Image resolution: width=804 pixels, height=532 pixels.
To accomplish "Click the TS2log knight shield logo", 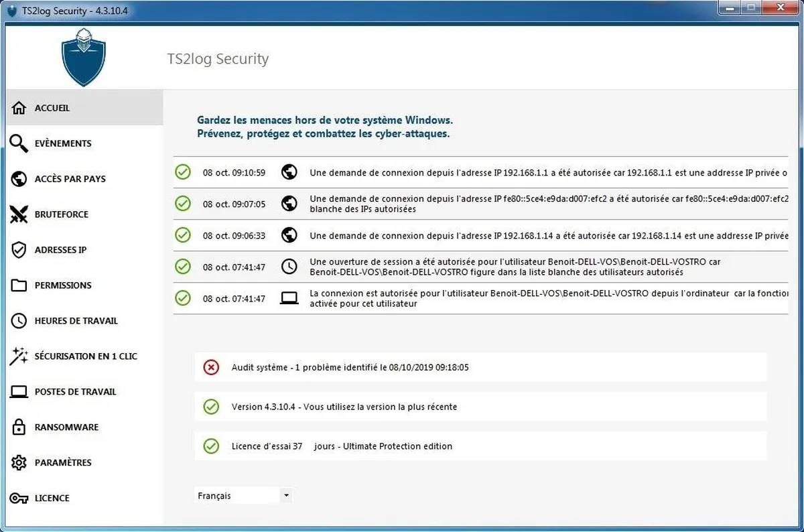I will tap(84, 58).
